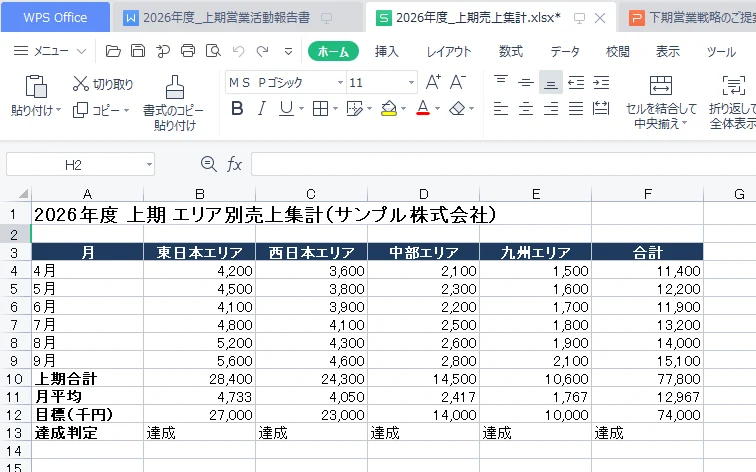Open the メニュー menu
Image resolution: width=756 pixels, height=472 pixels.
pos(50,51)
